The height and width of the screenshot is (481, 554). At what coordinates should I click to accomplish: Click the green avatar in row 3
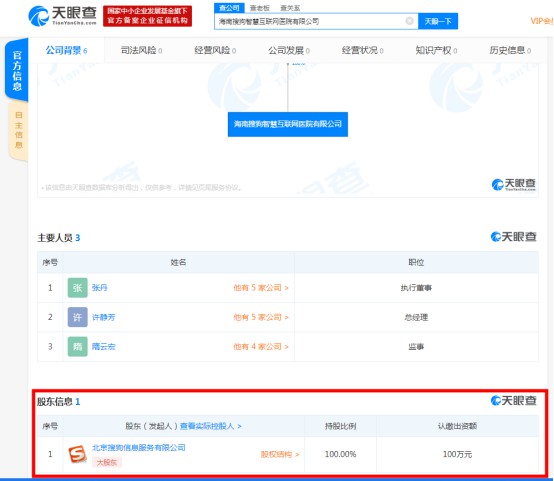(x=77, y=346)
